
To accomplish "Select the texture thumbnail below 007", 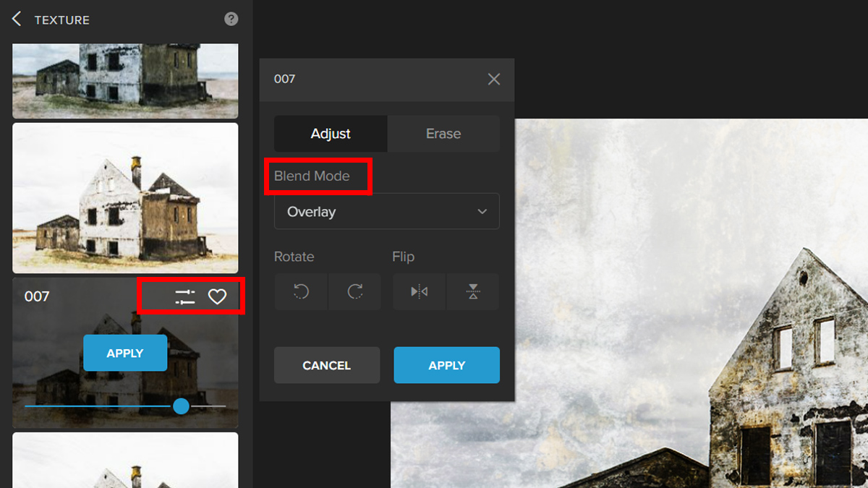I will tap(125, 461).
